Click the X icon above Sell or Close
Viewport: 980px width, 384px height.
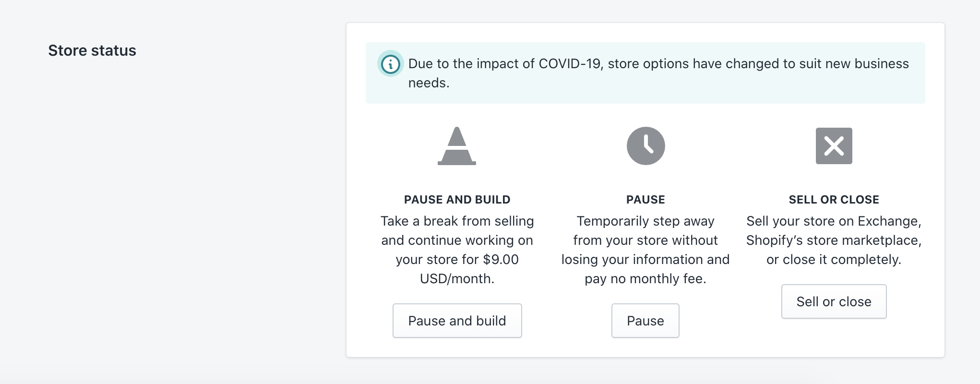(834, 146)
